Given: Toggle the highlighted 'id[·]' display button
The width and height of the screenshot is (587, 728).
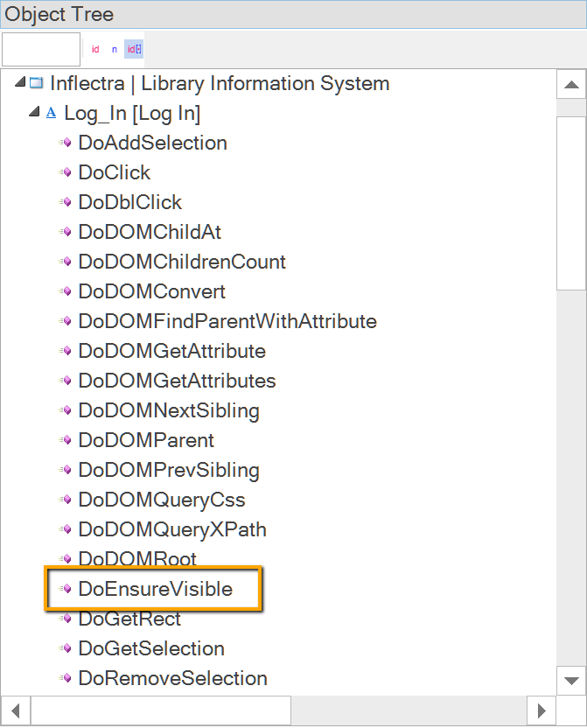Looking at the screenshot, I should click(x=134, y=50).
